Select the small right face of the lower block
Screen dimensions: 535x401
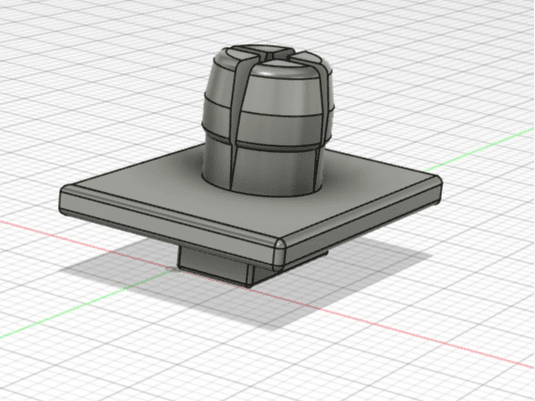[260, 274]
